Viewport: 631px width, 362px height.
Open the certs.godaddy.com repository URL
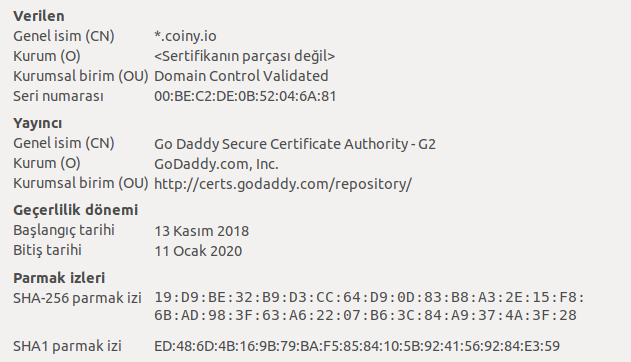coord(283,184)
